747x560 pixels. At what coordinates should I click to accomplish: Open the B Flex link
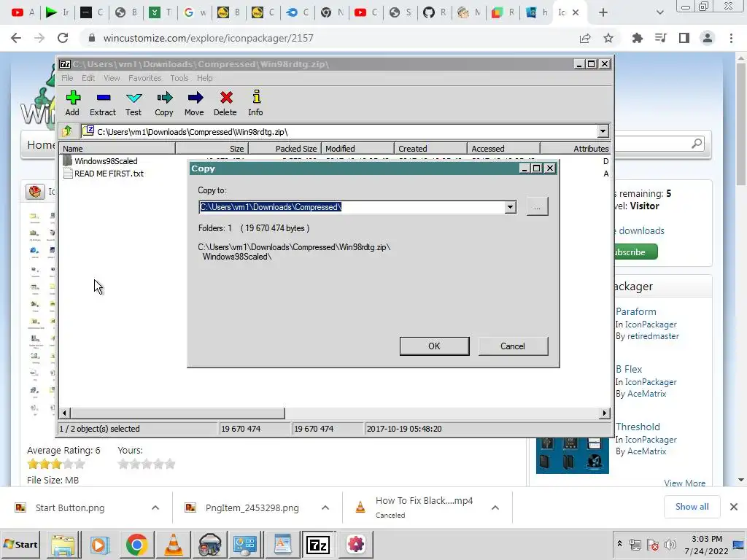(628, 369)
